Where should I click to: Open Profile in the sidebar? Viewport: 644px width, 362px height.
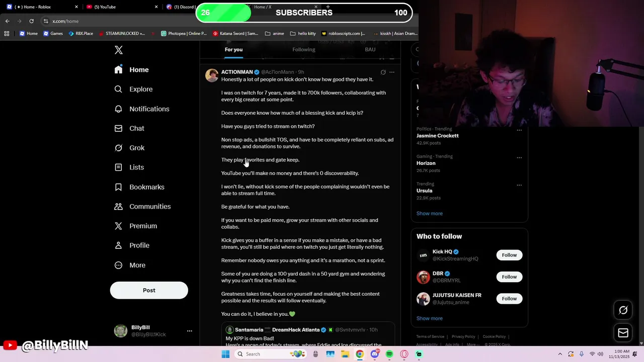click(132, 245)
